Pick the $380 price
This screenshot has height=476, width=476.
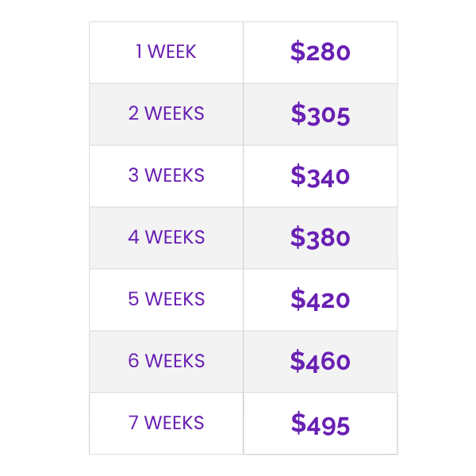(x=321, y=238)
